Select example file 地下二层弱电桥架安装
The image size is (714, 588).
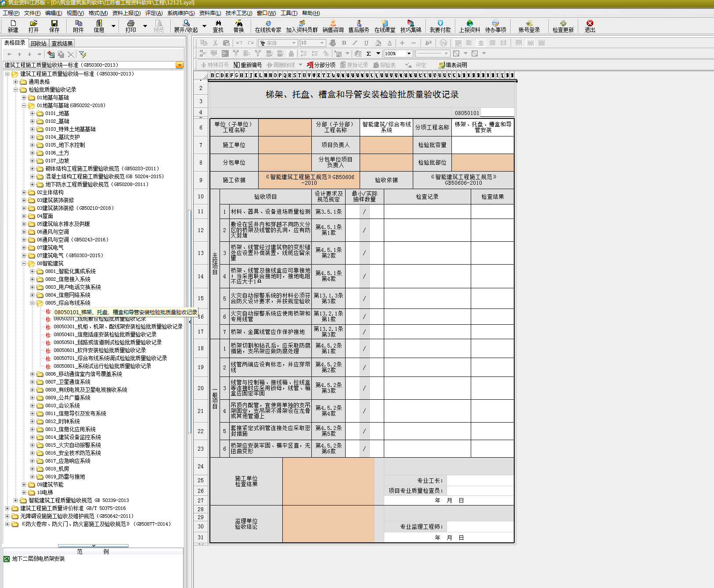pyautogui.click(x=38, y=559)
